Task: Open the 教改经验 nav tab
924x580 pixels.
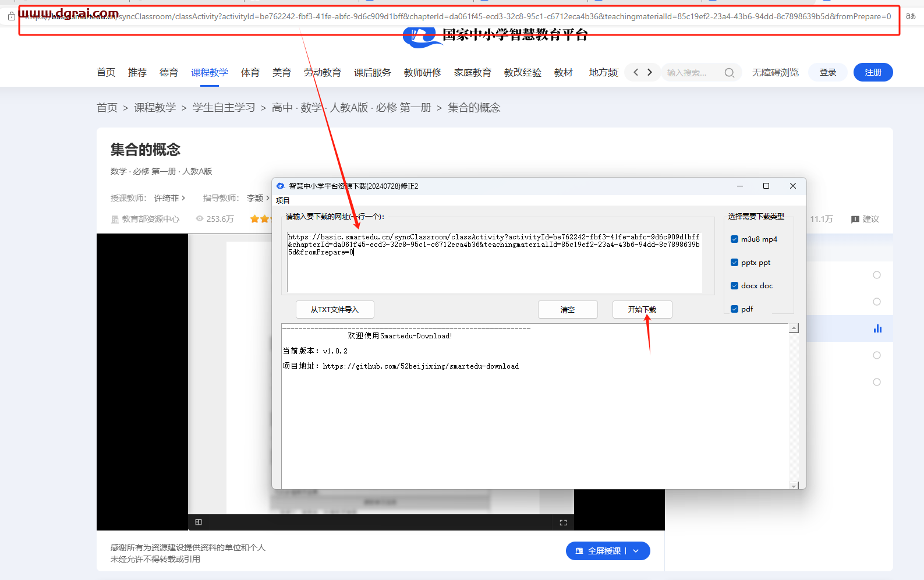Action: [523, 72]
